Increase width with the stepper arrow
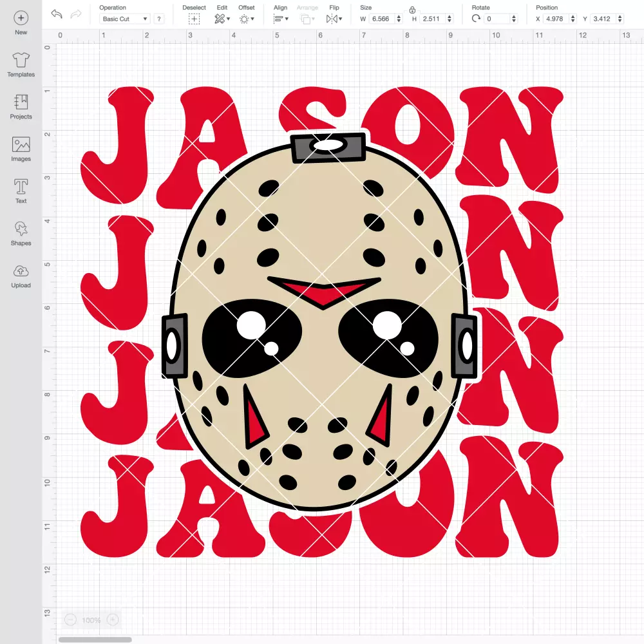The width and height of the screenshot is (644, 644). [x=399, y=17]
